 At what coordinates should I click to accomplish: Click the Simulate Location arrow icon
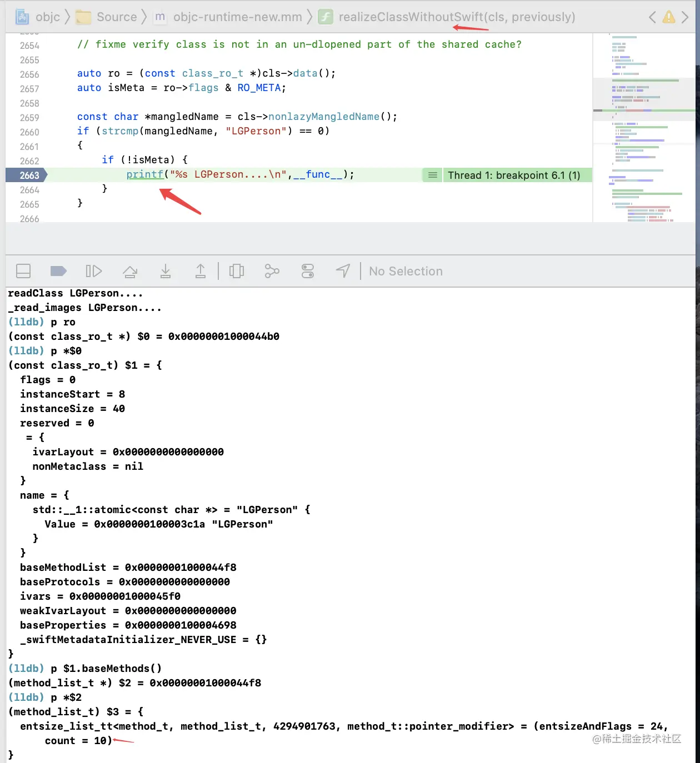343,271
